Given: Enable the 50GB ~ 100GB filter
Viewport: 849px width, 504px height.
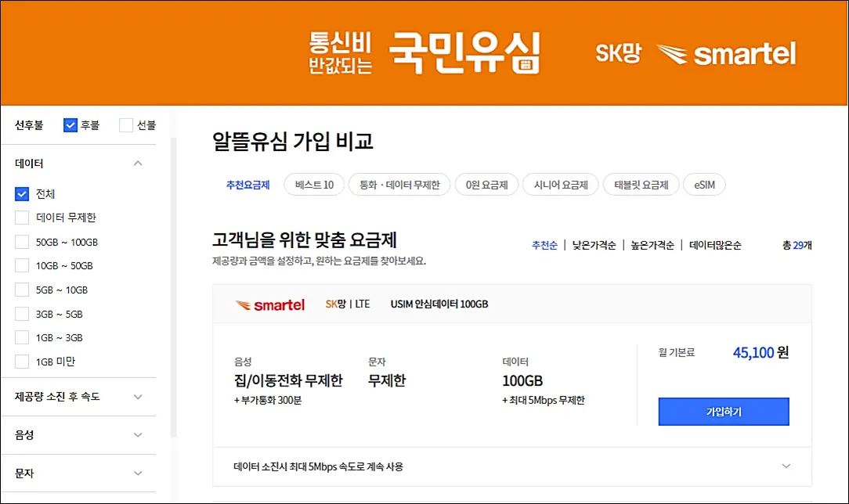Looking at the screenshot, I should [x=22, y=242].
